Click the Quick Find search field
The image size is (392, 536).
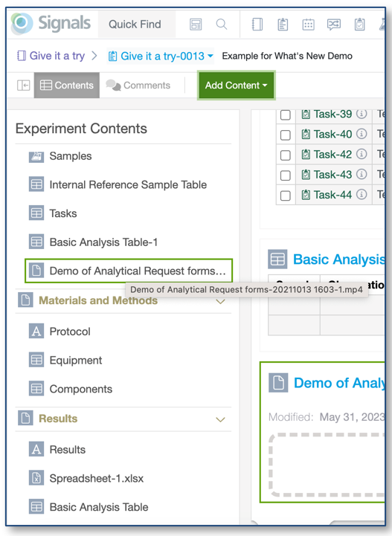pyautogui.click(x=135, y=25)
